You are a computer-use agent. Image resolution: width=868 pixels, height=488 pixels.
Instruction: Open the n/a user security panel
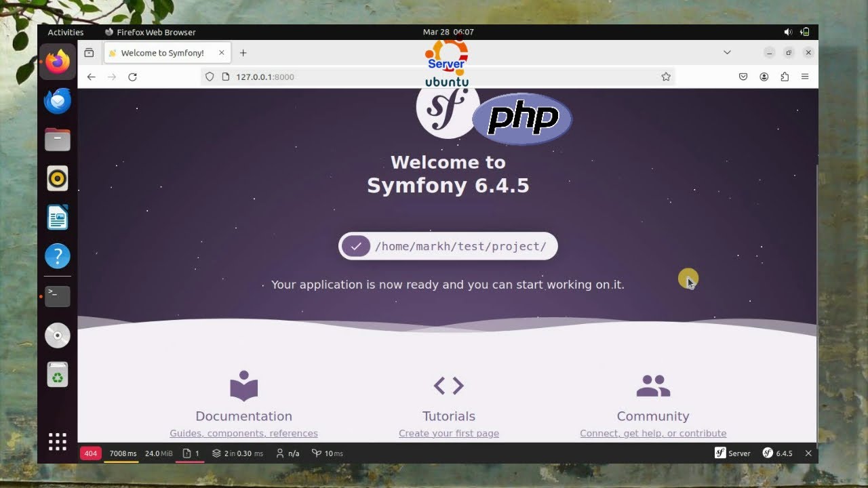(x=288, y=453)
